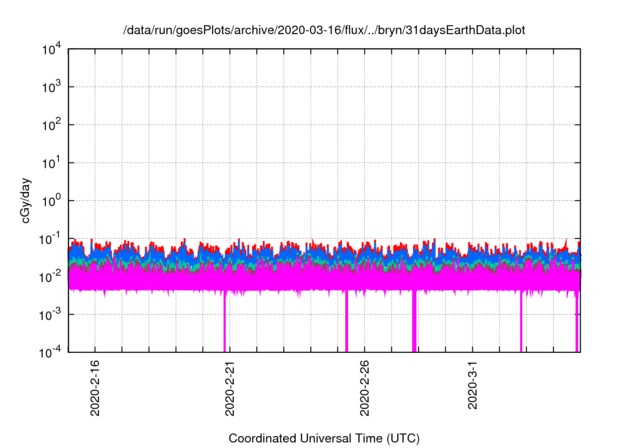Click the 10^-1 y-axis tick label
640x448 pixels.
[50, 239]
